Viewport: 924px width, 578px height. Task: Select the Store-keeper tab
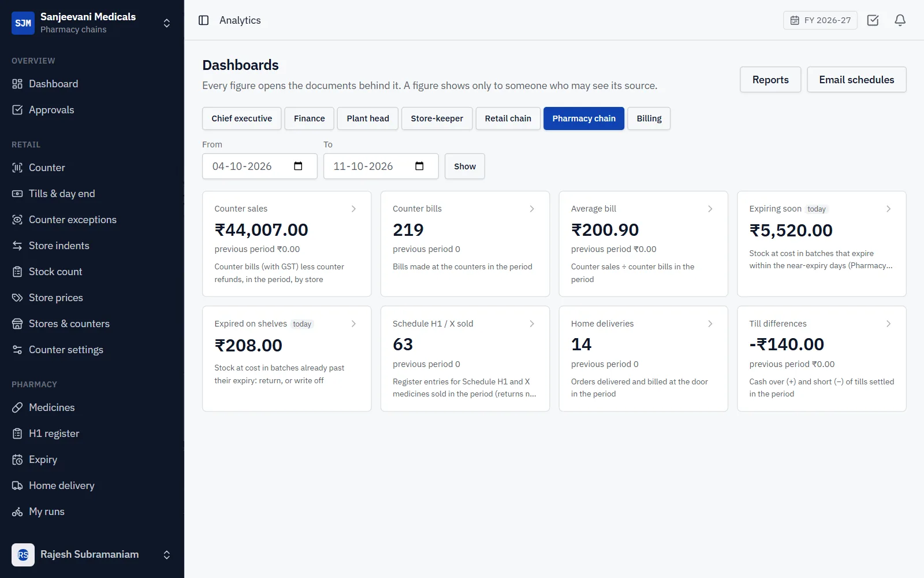point(437,118)
